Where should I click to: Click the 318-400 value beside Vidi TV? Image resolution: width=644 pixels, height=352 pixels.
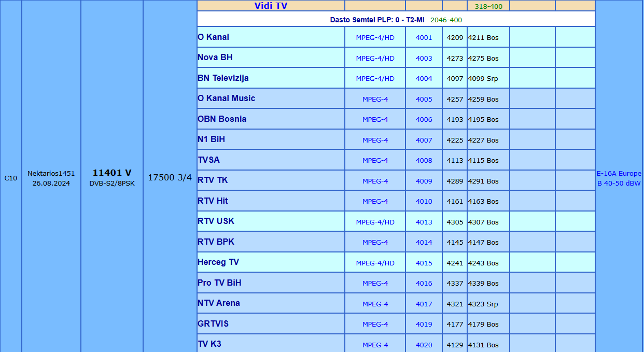488,6
